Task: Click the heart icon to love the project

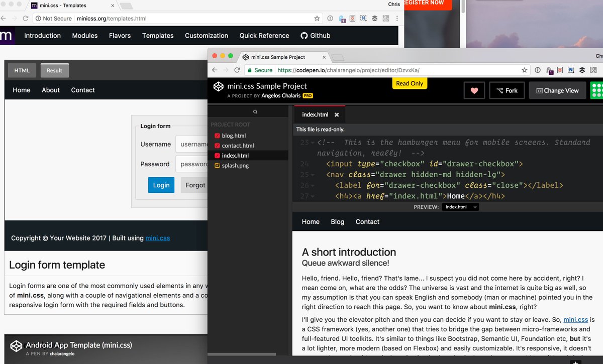Action: point(474,90)
